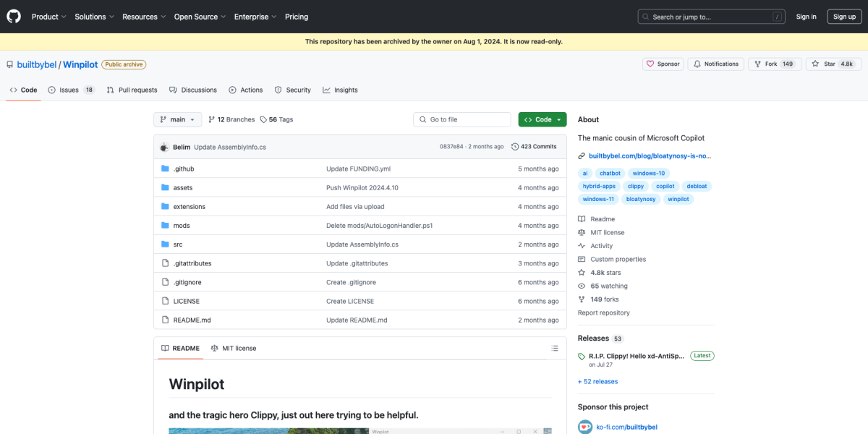Open the README outline icon
Screen dimensions: 868x434
(555, 348)
